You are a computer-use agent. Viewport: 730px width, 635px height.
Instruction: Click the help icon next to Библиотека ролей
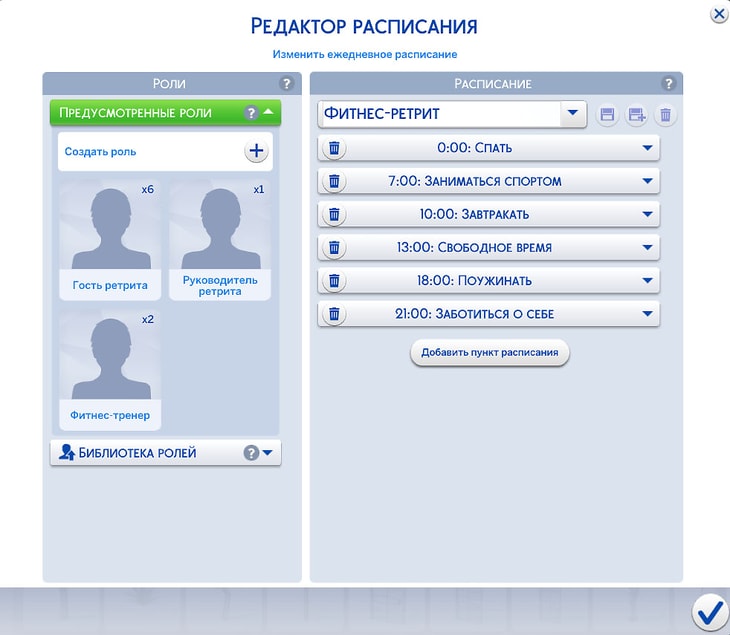251,453
